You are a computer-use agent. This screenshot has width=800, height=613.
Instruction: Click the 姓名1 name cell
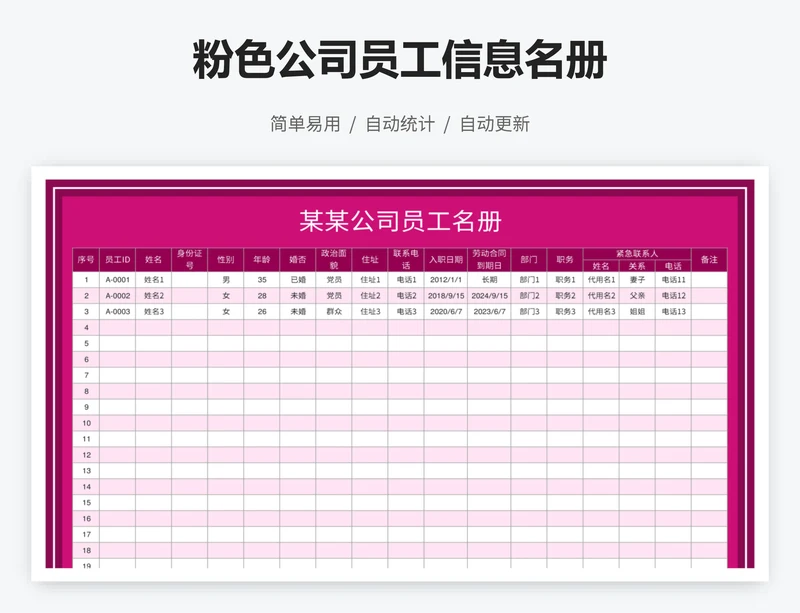click(x=154, y=280)
